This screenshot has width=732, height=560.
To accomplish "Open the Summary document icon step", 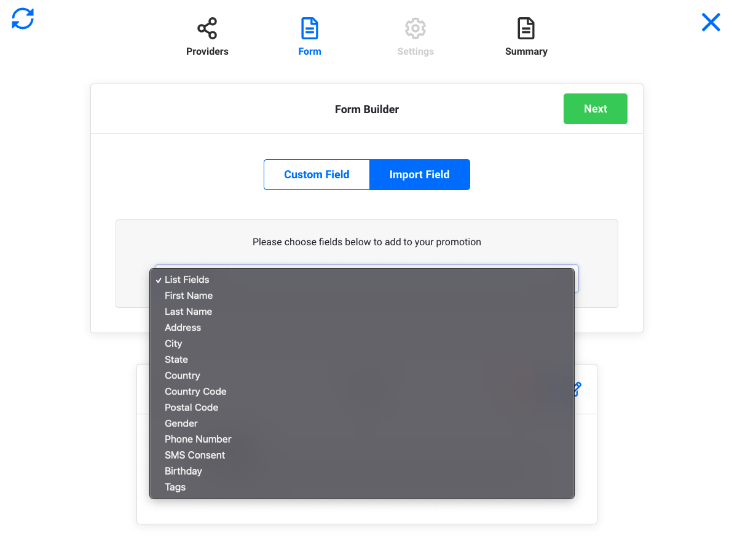I will (x=526, y=29).
